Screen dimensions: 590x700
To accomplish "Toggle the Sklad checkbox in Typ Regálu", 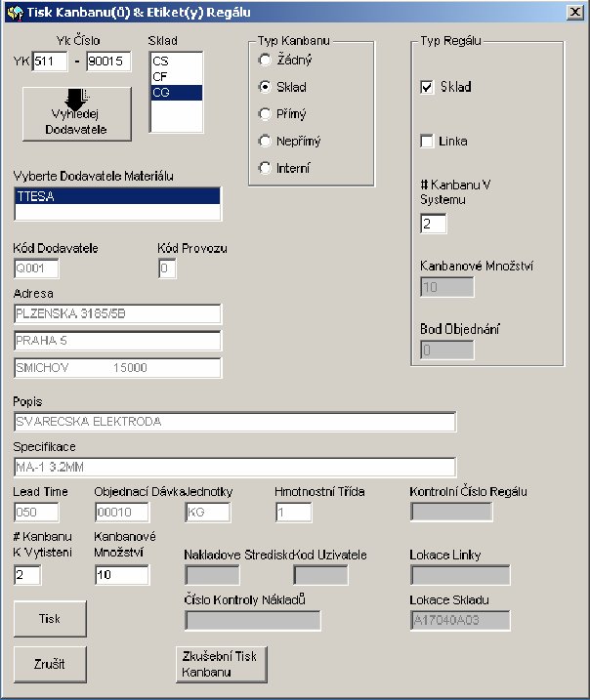I will click(x=445, y=87).
